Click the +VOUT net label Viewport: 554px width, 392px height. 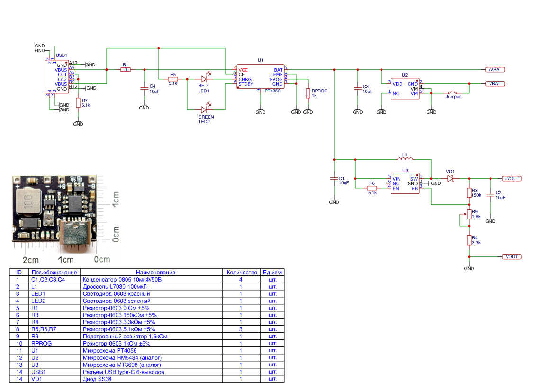pos(511,178)
